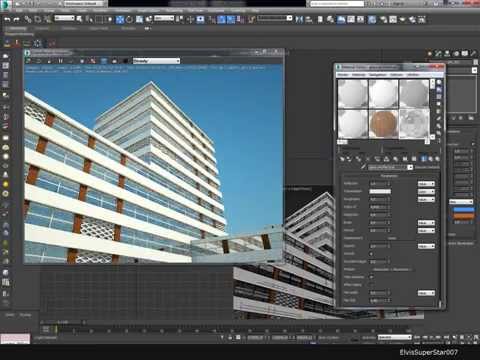
Task: Click the search field in the title bar
Action: pos(337,4)
